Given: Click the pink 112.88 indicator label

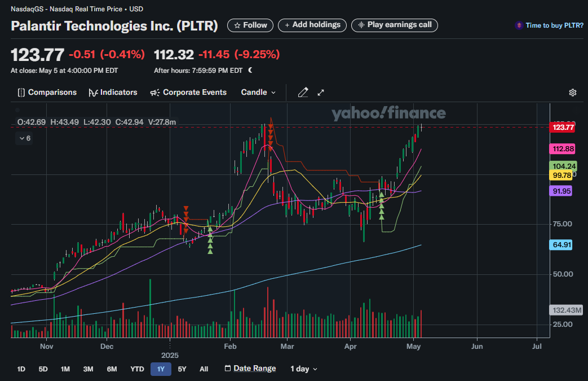Looking at the screenshot, I should coord(563,148).
